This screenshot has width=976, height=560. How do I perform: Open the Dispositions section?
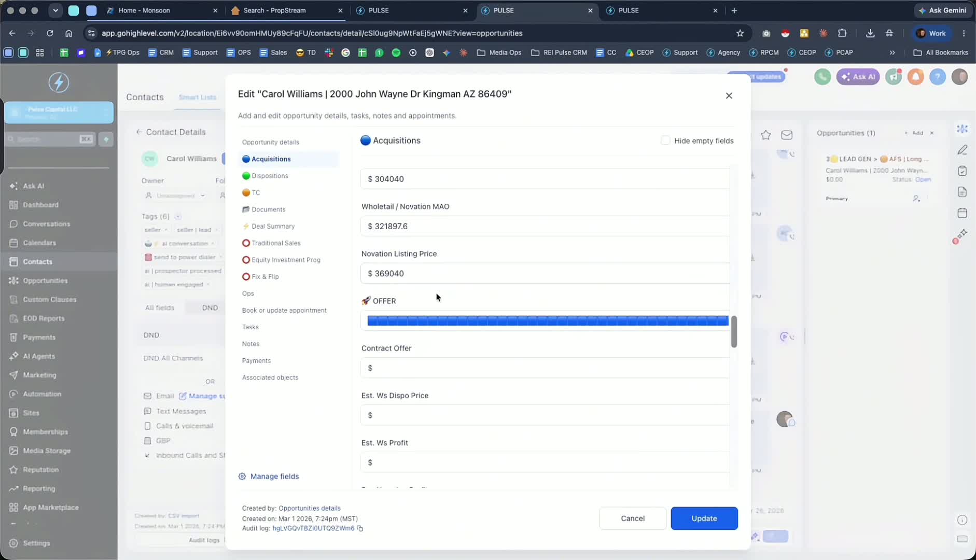click(265, 176)
